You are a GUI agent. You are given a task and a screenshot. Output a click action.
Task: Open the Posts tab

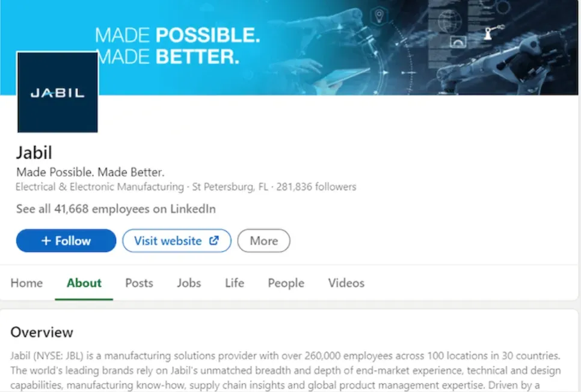pyautogui.click(x=139, y=283)
